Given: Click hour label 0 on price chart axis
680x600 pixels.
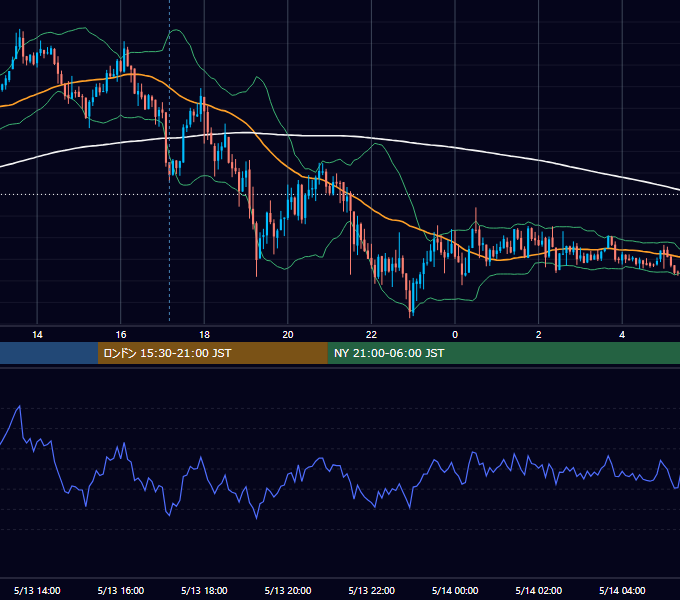Looking at the screenshot, I should tap(455, 335).
